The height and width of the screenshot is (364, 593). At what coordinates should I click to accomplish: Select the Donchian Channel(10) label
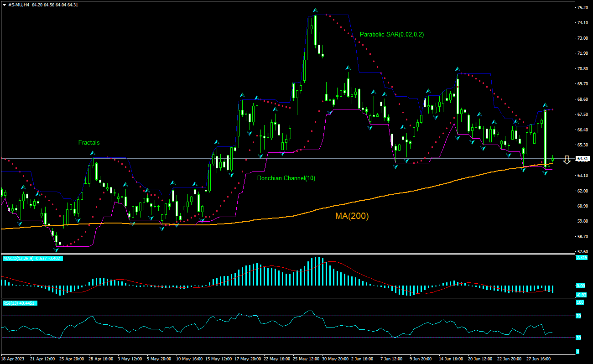click(x=286, y=178)
